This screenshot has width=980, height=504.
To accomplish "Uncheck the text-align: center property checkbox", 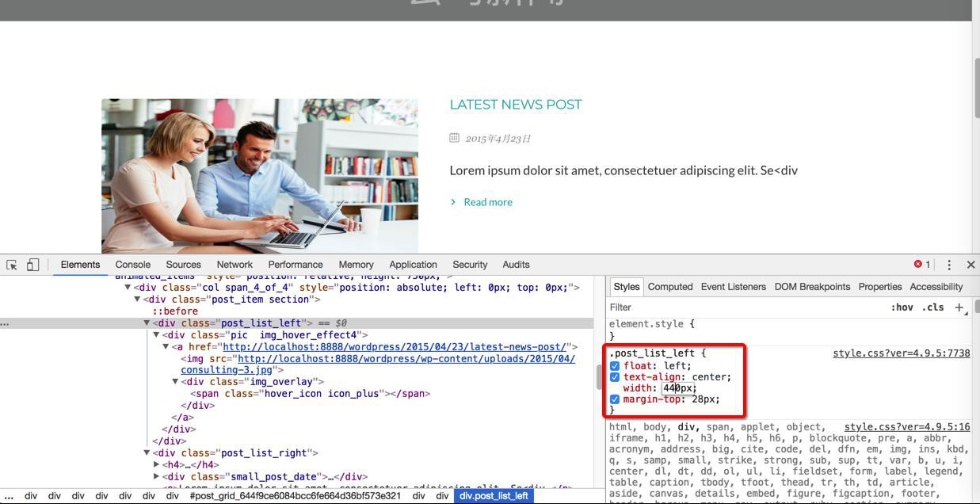I will (x=615, y=377).
